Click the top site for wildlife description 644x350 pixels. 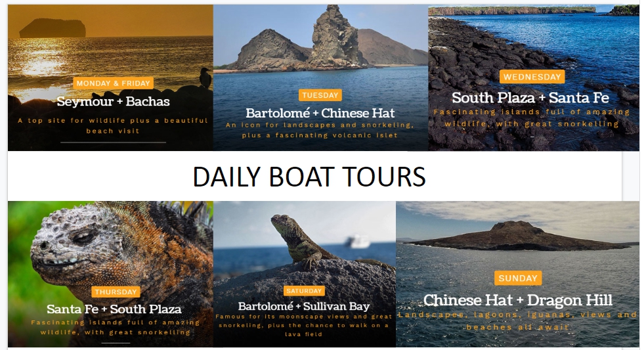[x=113, y=125]
